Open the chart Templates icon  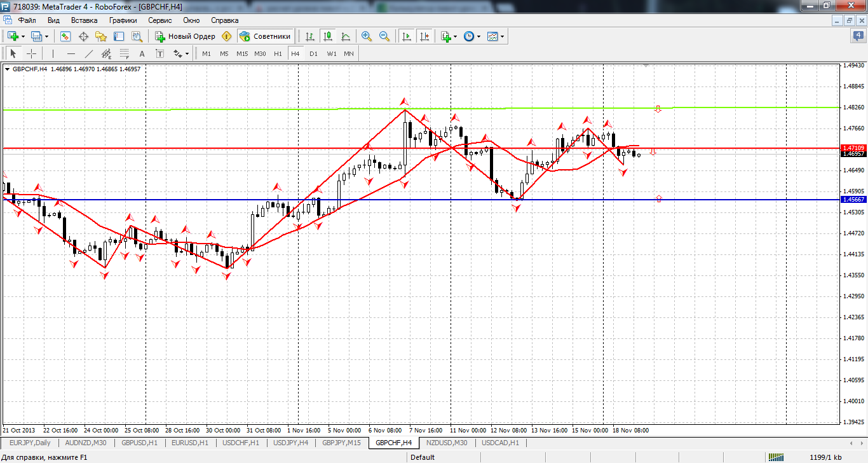(492, 36)
